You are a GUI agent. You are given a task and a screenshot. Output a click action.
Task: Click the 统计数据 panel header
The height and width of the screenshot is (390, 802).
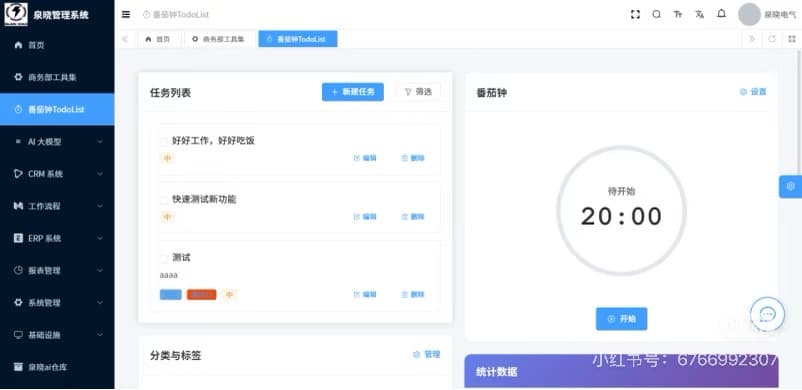621,372
